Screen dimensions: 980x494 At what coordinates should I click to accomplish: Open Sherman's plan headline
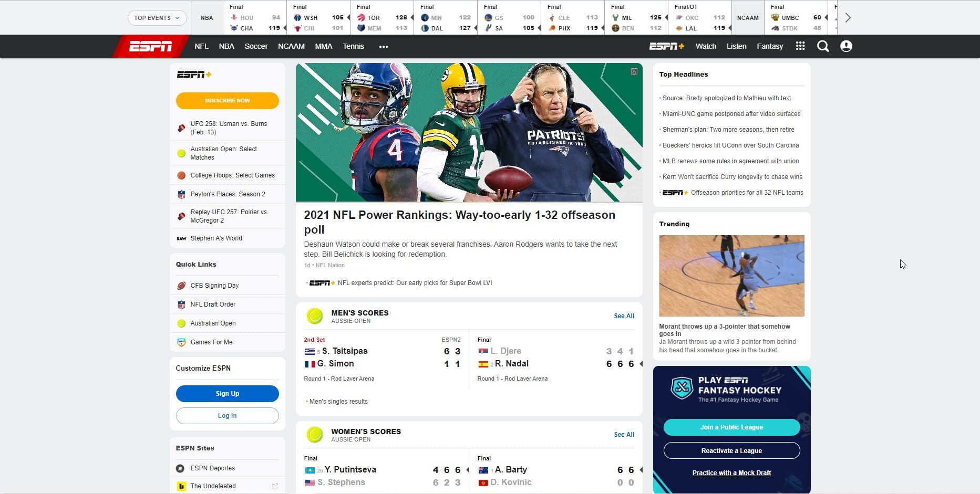(728, 130)
